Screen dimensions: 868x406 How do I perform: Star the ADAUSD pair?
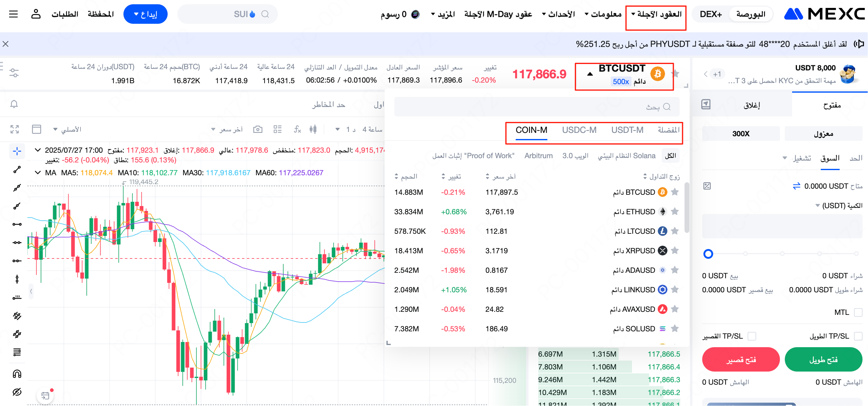tap(674, 270)
